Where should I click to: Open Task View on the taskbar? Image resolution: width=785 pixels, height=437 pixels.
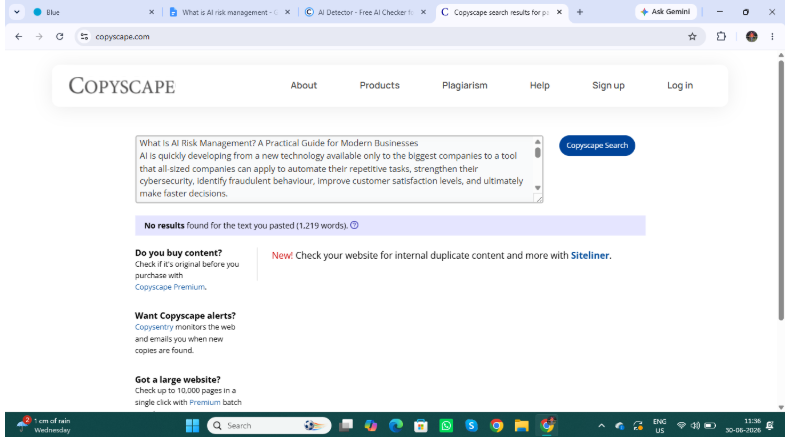pos(346,425)
